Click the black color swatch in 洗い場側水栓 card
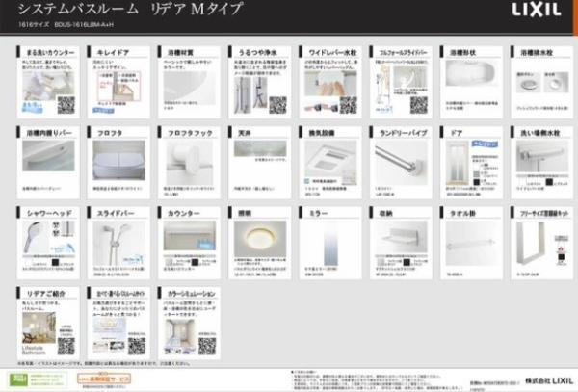Image resolution: width=578 pixels, height=392 pixels. click(549, 182)
